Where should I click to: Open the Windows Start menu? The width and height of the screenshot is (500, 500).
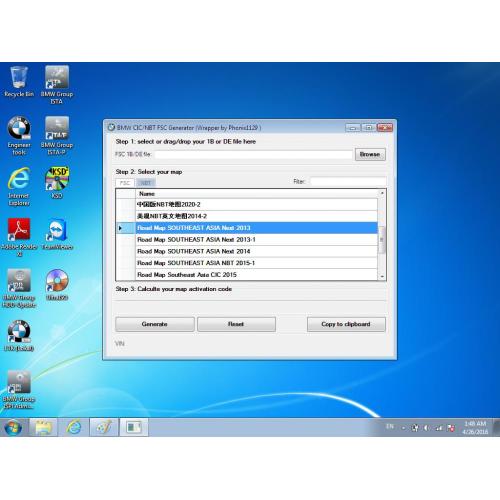click(13, 427)
